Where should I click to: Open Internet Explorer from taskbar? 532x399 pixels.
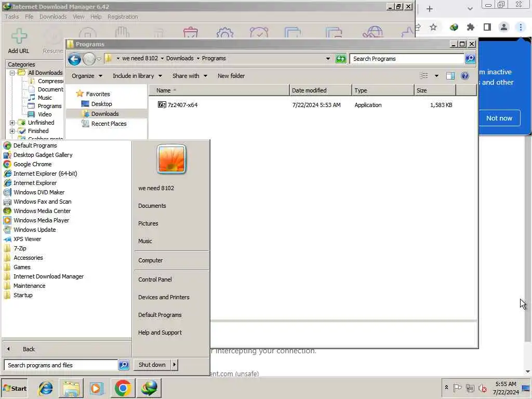click(x=46, y=388)
